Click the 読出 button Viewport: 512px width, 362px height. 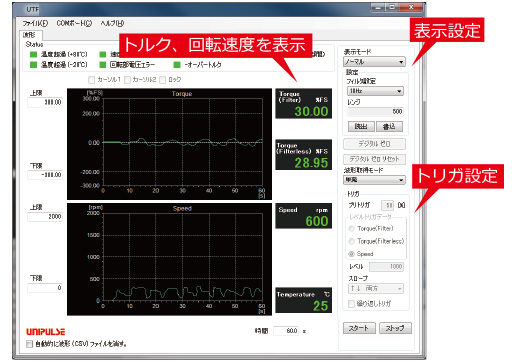361,126
